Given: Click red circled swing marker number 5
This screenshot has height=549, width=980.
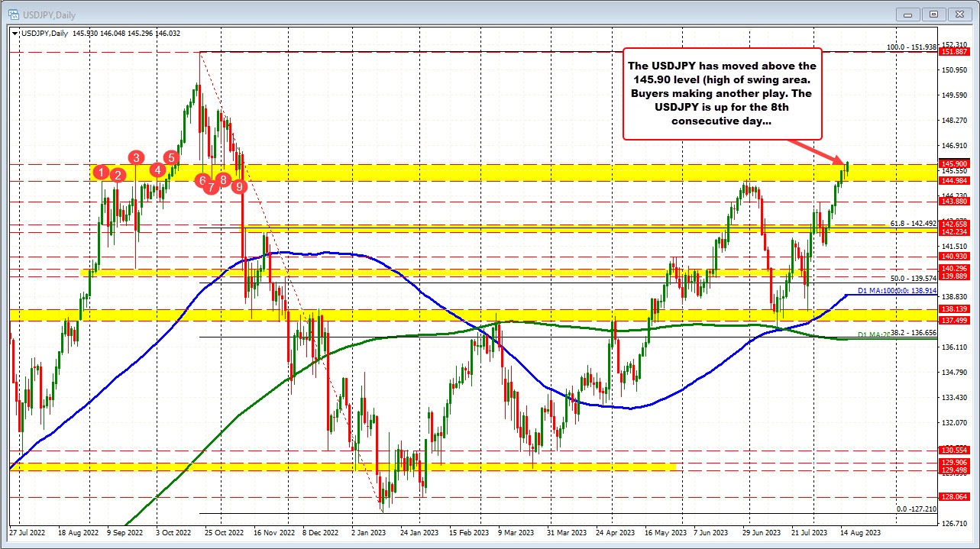Looking at the screenshot, I should click(171, 157).
